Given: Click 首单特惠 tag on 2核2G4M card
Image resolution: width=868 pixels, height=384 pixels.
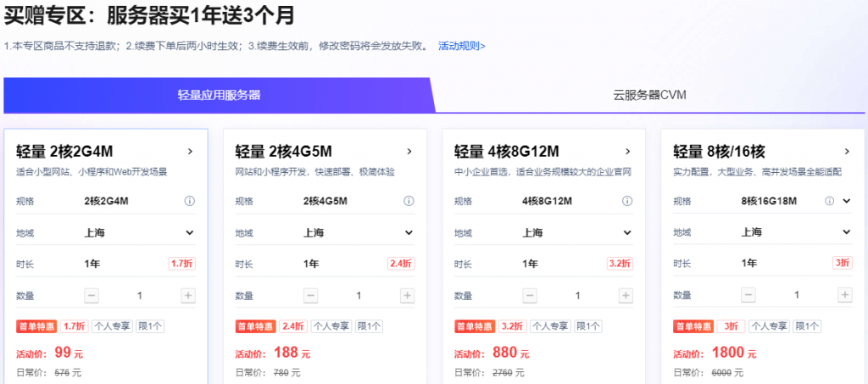Looking at the screenshot, I should point(37,326).
